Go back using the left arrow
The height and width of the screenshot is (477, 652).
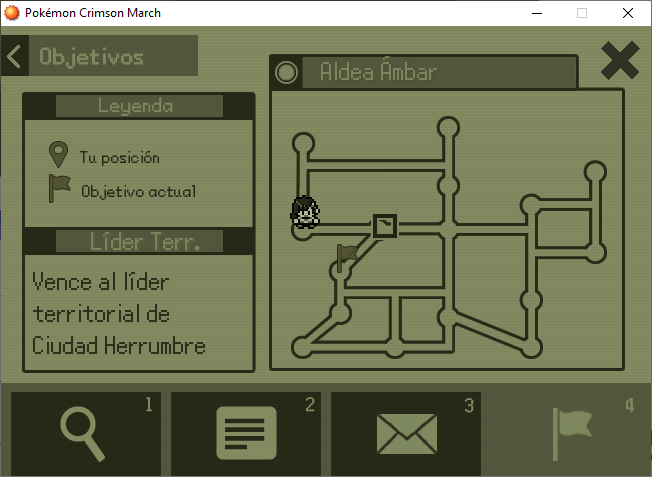click(14, 56)
